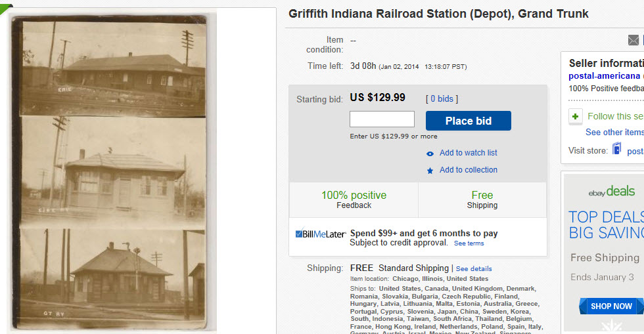Click in the bid amount field
Image resolution: width=644 pixels, height=334 pixels.
[x=382, y=119]
